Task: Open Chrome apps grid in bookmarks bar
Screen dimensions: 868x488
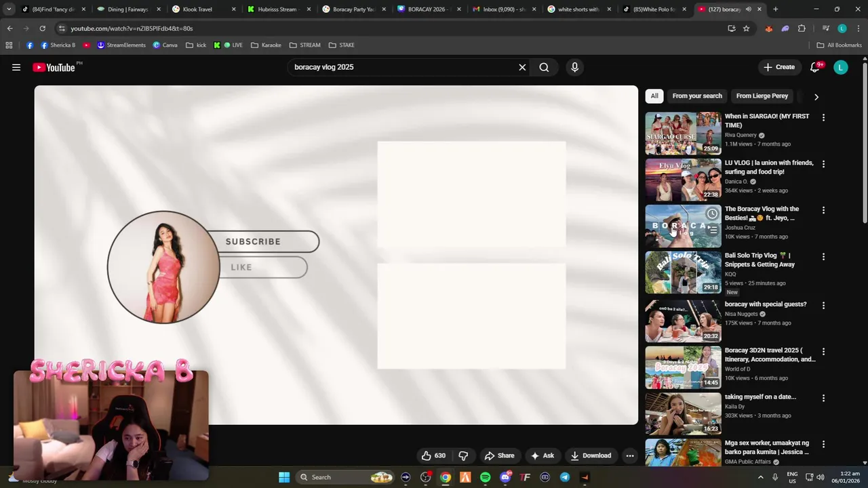Action: coord(9,45)
